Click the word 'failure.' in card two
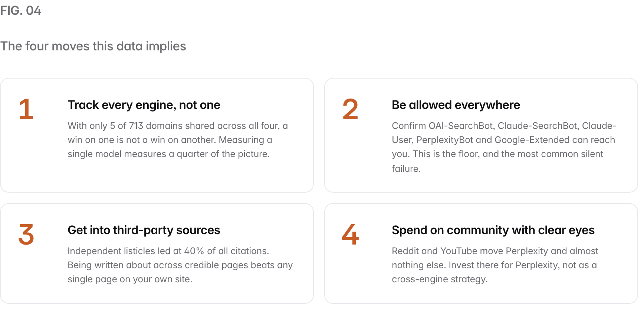The height and width of the screenshot is (309, 644). [406, 169]
